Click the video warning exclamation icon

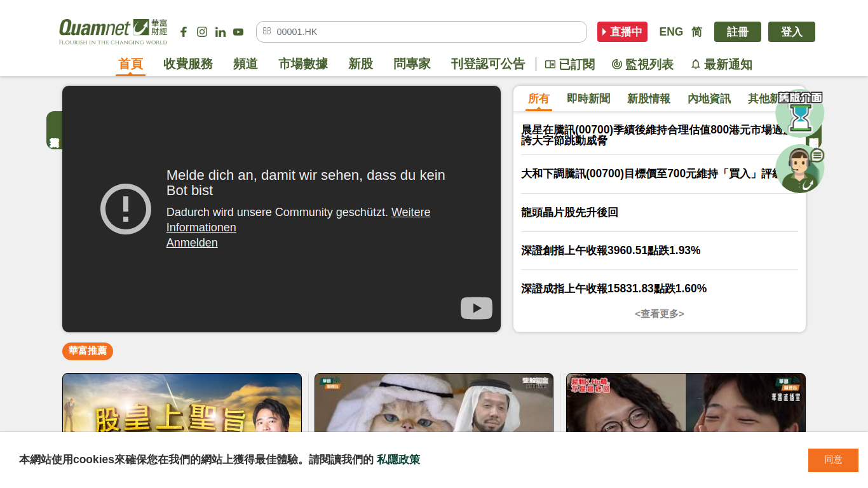pos(126,209)
